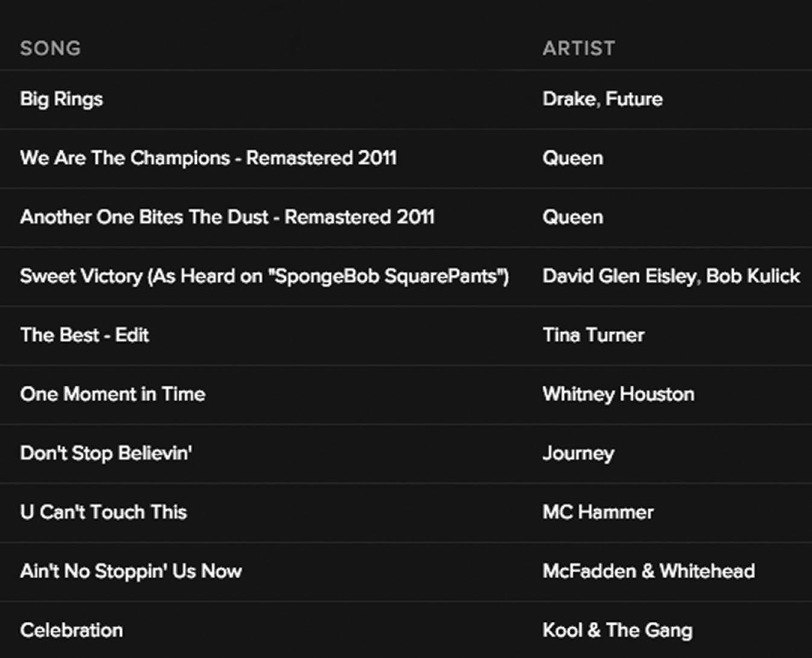Select Another One Bites The Dust track
The height and width of the screenshot is (658, 812).
227,217
